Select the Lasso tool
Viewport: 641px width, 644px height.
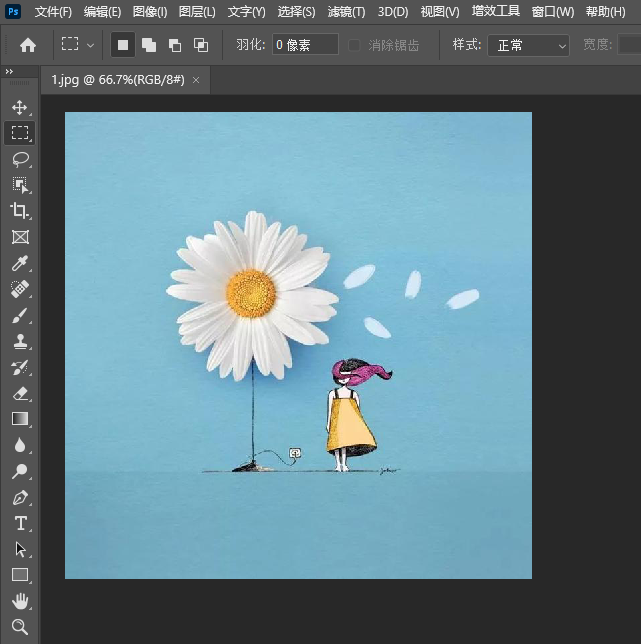[x=20, y=159]
